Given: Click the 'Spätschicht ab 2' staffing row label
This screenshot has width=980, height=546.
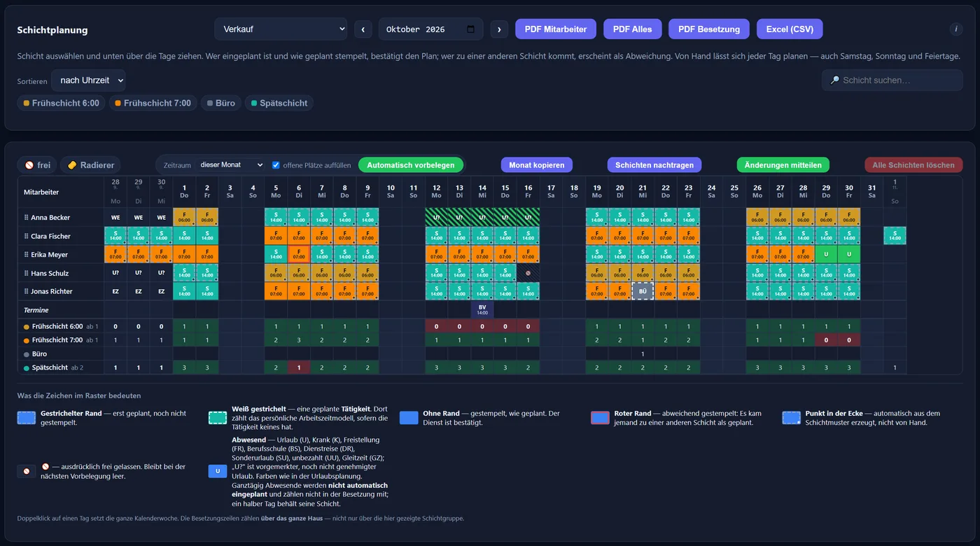Looking at the screenshot, I should 60,367.
